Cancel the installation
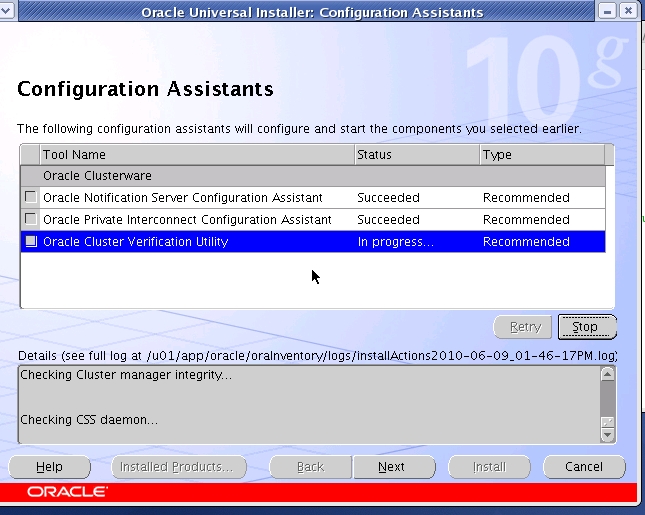Screen dimensions: 645x515 (x=584, y=467)
